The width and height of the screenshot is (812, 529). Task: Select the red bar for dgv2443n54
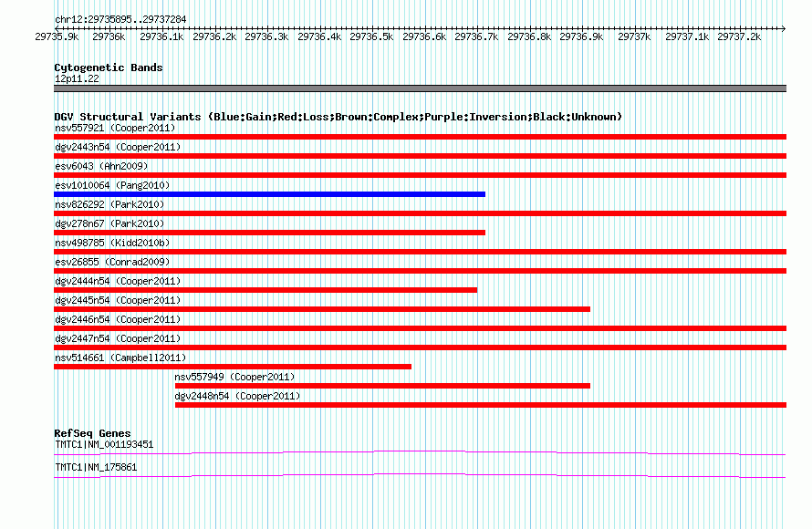[420, 156]
